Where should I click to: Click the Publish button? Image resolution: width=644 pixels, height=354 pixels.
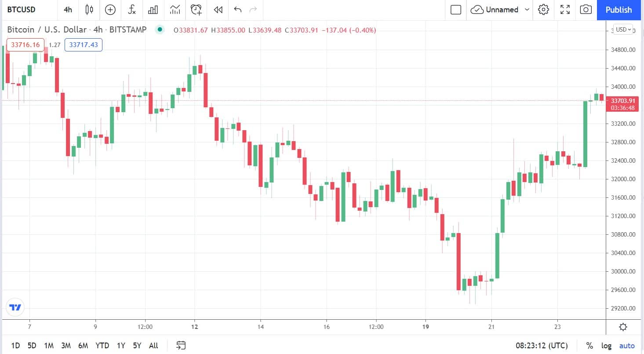click(619, 10)
